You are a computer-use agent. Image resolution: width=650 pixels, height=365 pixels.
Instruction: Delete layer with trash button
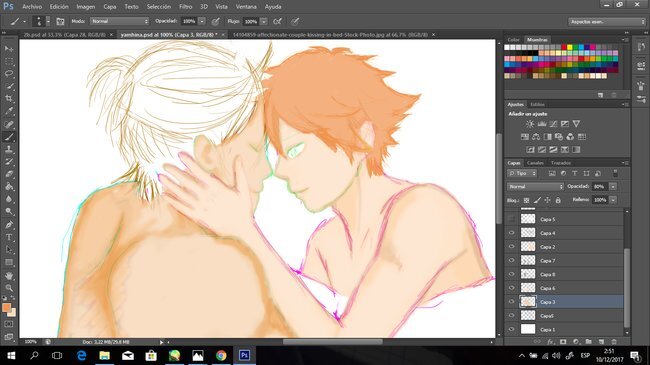coord(614,342)
